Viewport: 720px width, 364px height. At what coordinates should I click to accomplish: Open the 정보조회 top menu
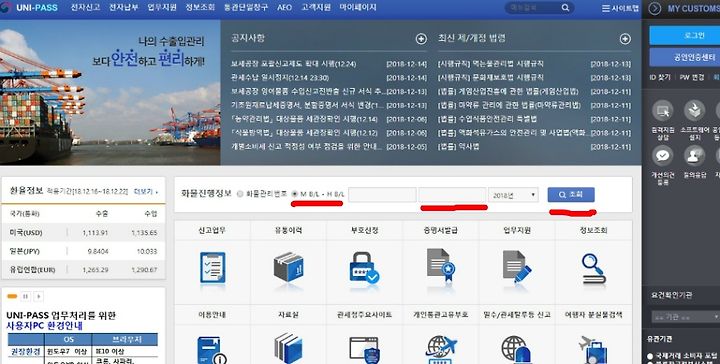coord(200,8)
